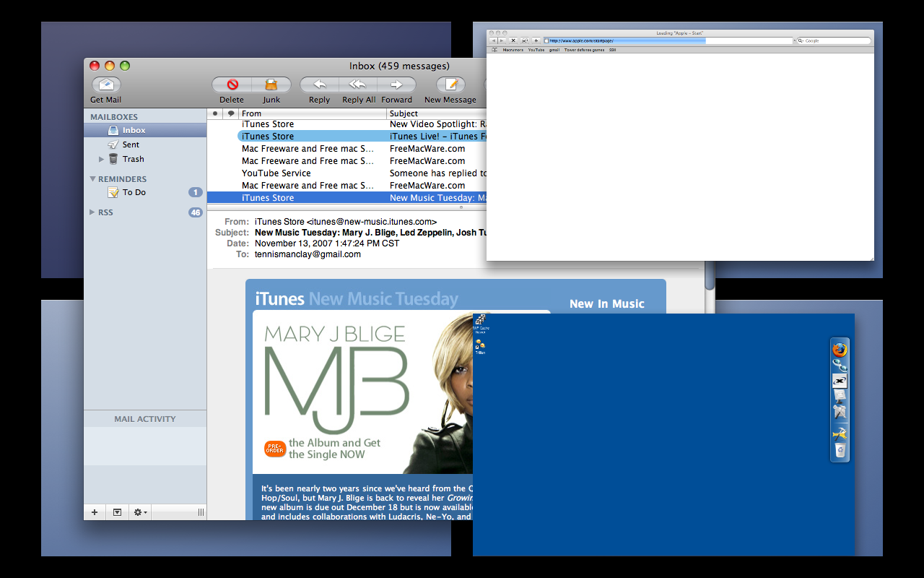Viewport: 924px width, 578px height.
Task: Sort by the unread status dot column
Action: pyautogui.click(x=215, y=113)
